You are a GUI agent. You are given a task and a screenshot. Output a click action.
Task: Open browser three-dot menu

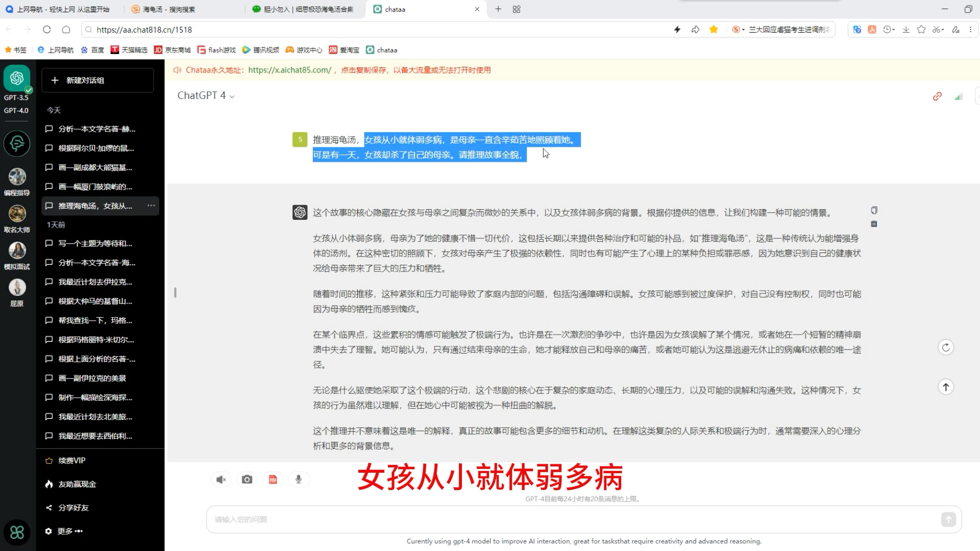pos(971,30)
